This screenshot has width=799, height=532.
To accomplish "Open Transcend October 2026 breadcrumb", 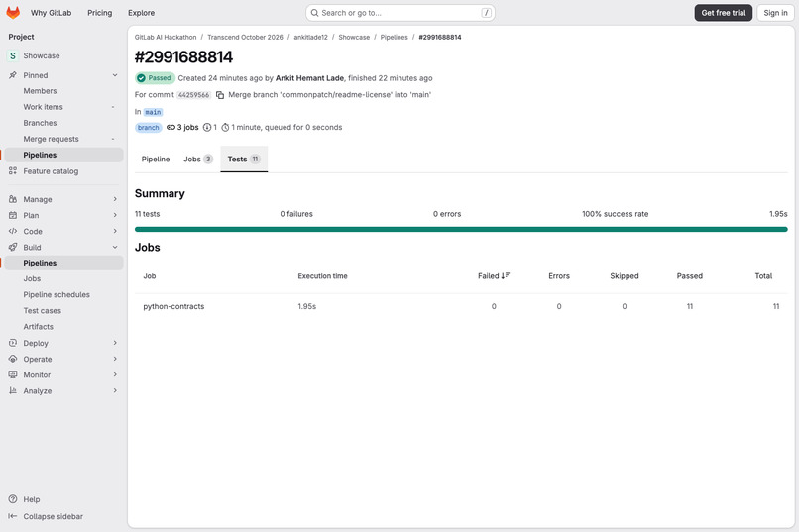I will (x=245, y=38).
